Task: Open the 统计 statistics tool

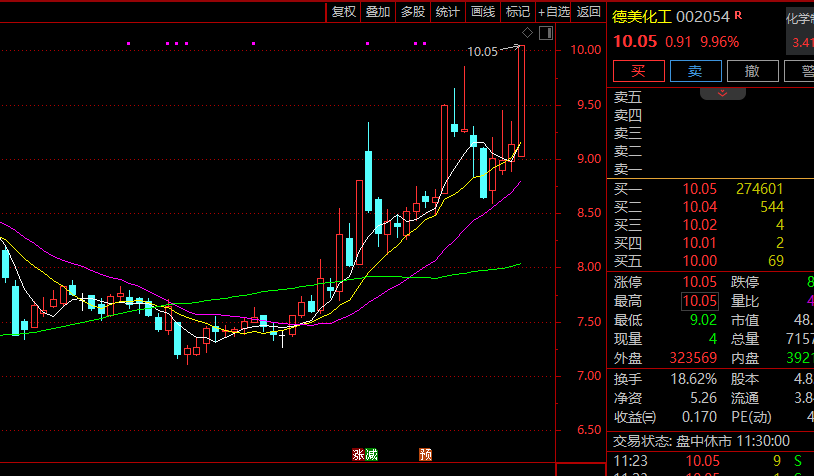Action: click(448, 12)
